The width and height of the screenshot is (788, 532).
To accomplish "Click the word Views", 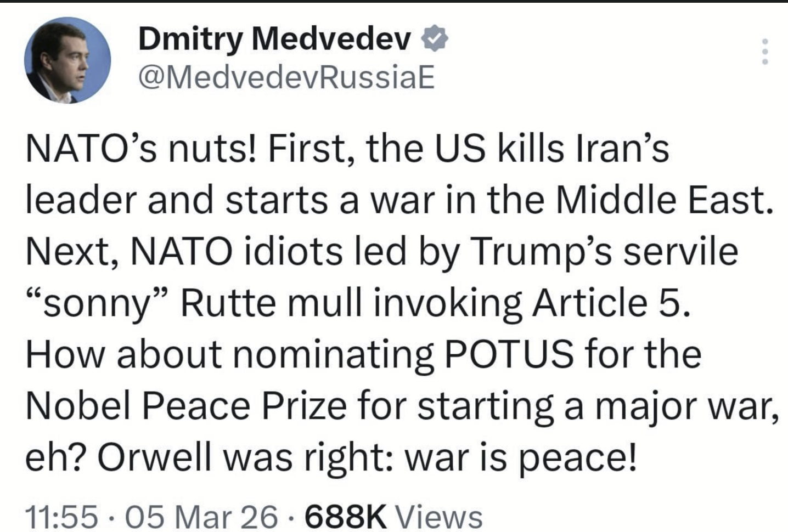I will click(x=439, y=516).
